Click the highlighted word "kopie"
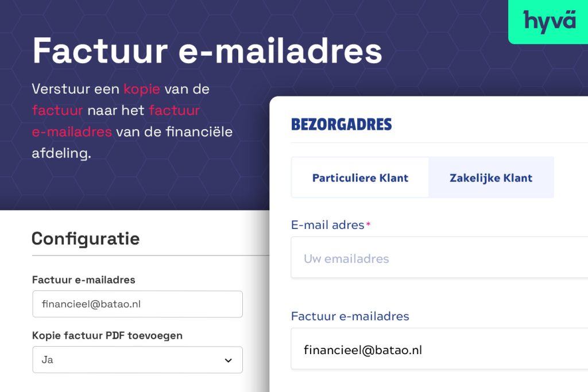This screenshot has height=392, width=588. [x=142, y=89]
